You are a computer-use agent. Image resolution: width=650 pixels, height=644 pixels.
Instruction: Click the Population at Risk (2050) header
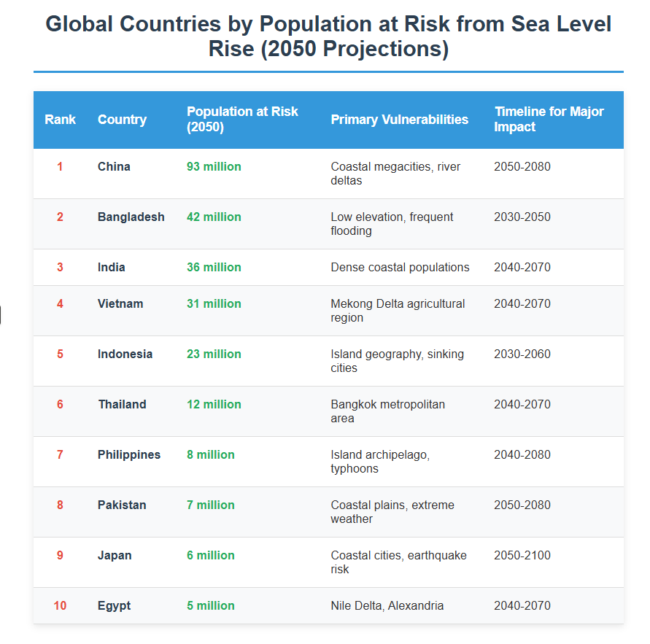pos(242,119)
